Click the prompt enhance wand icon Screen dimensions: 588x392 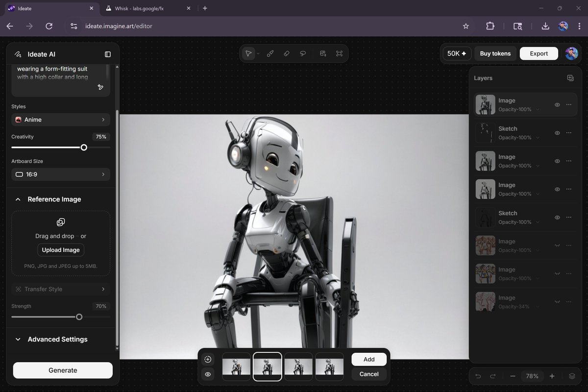100,87
